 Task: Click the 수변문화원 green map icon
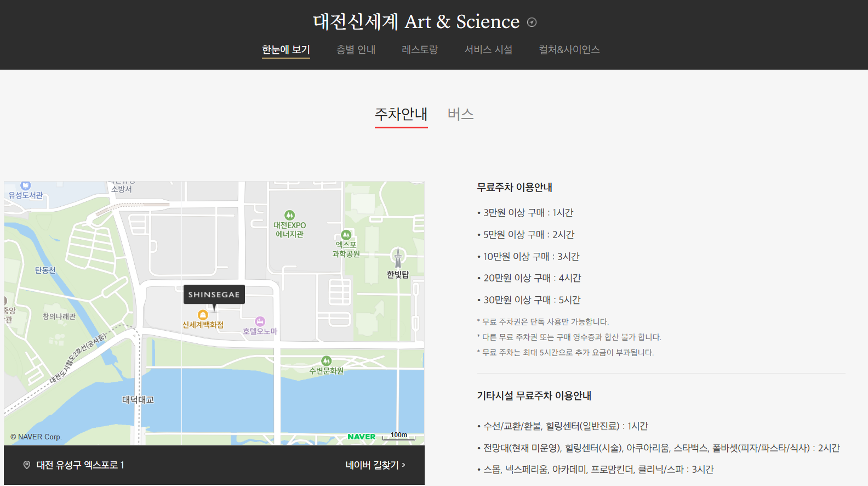327,360
